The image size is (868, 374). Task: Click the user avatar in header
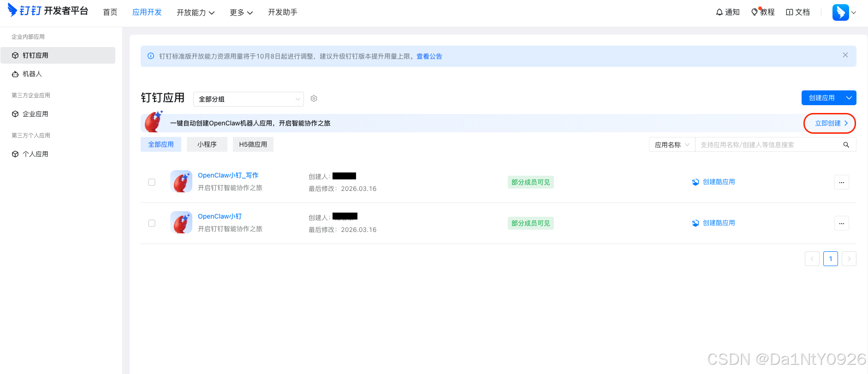[x=840, y=12]
